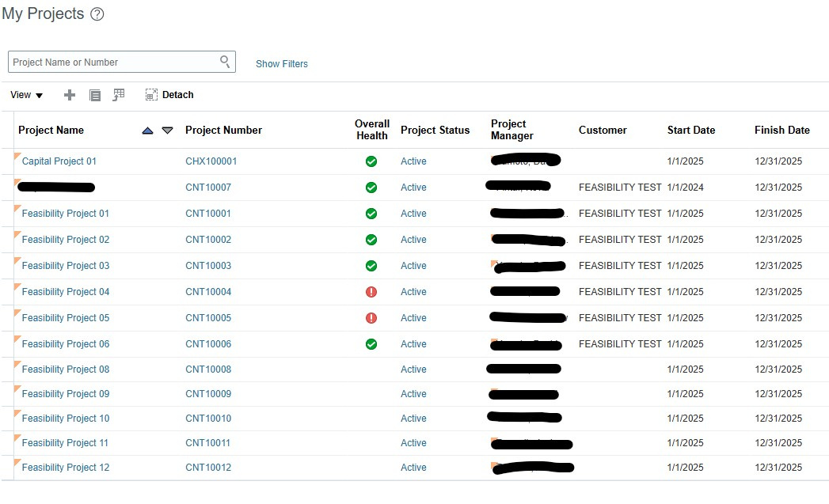
Task: Click the Start Date column header
Action: coord(691,130)
